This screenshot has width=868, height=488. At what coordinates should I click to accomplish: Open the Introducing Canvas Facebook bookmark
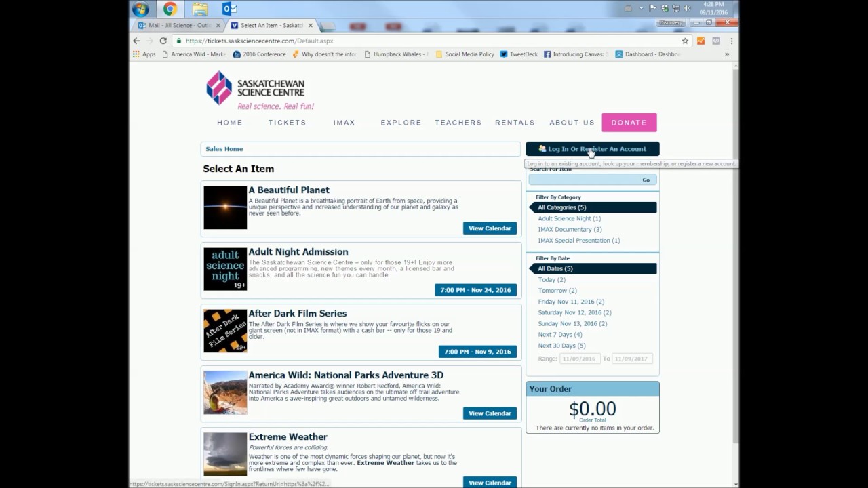coord(576,54)
